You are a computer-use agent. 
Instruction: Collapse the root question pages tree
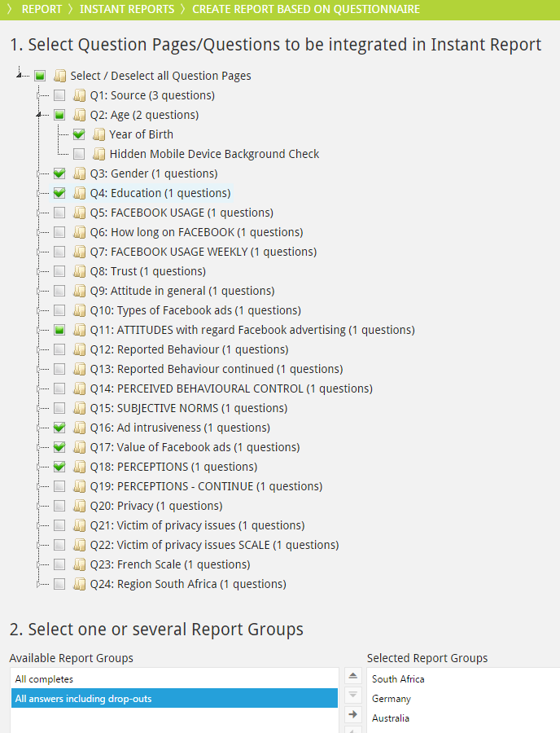(20, 76)
